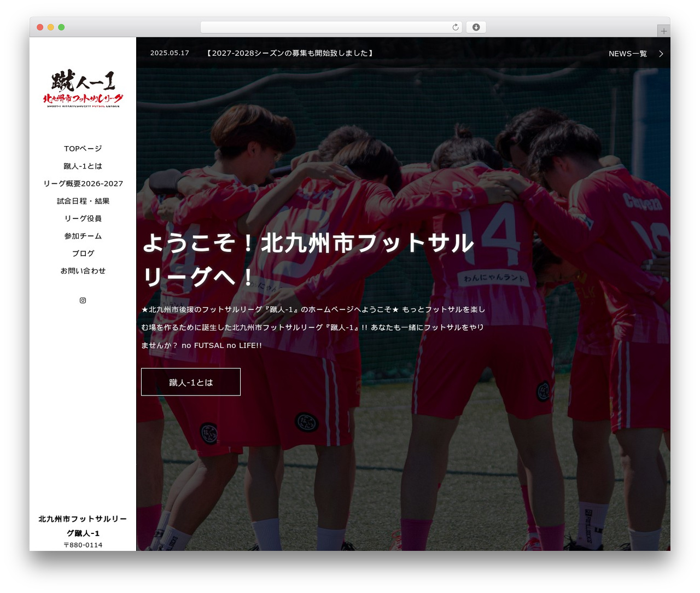Open リーグ概要2026-2027 menu item
This screenshot has height=593, width=700.
click(83, 184)
